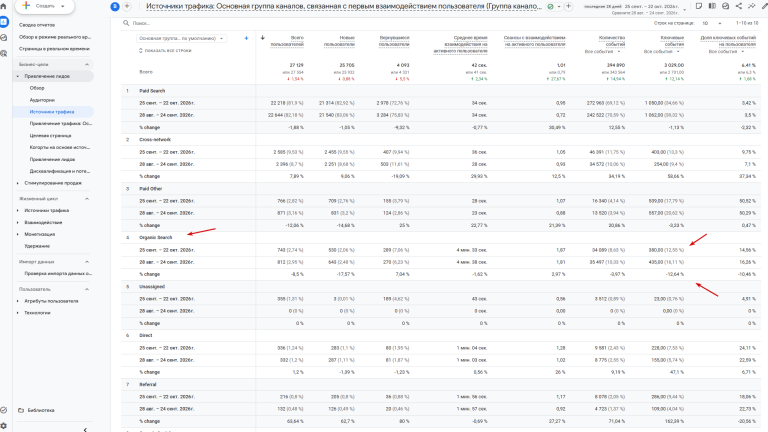Customize report with pencil icon
This screenshot has width=768, height=432.
click(765, 6)
